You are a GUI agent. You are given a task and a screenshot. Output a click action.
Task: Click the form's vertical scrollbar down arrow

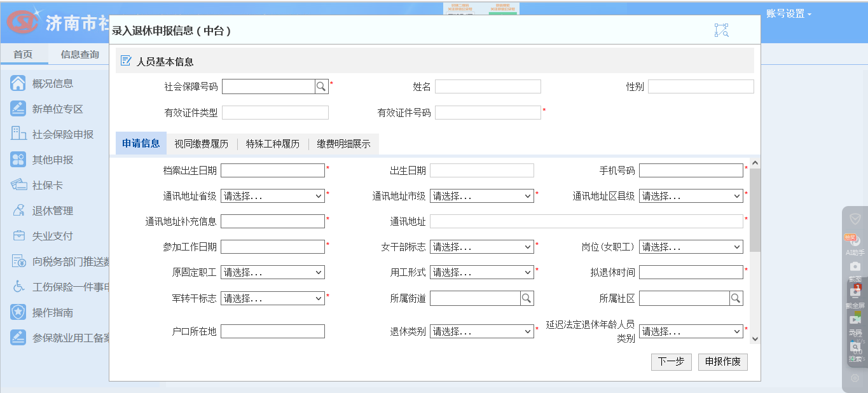(755, 339)
